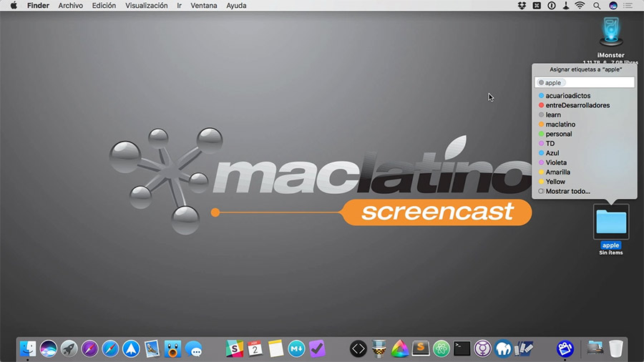The width and height of the screenshot is (644, 362).
Task: Click the apple tag token in field
Action: (550, 82)
